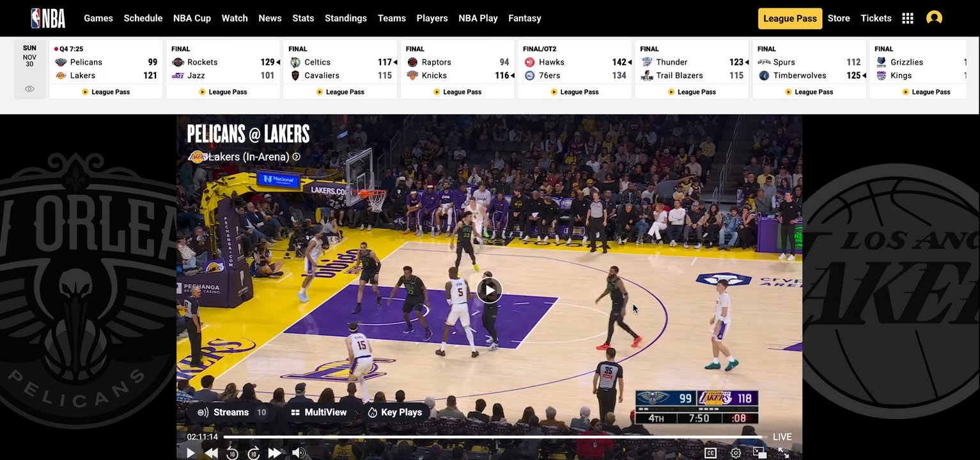This screenshot has height=460, width=980.
Task: Click League Pass link under Rockets-Jazz
Action: pyautogui.click(x=223, y=92)
